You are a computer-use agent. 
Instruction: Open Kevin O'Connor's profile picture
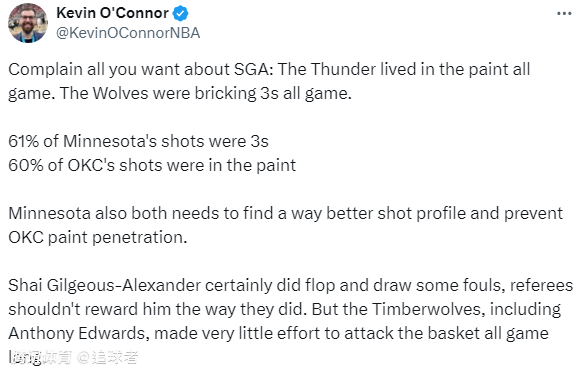(28, 23)
